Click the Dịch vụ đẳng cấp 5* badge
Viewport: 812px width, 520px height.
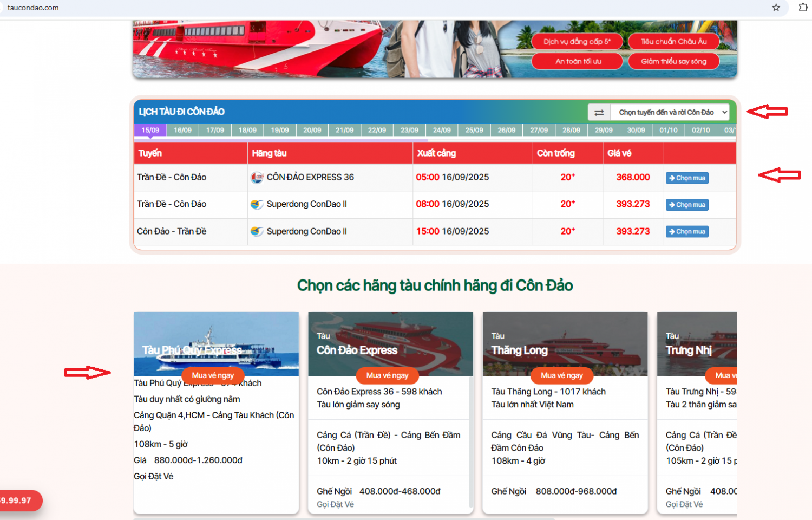click(x=577, y=42)
